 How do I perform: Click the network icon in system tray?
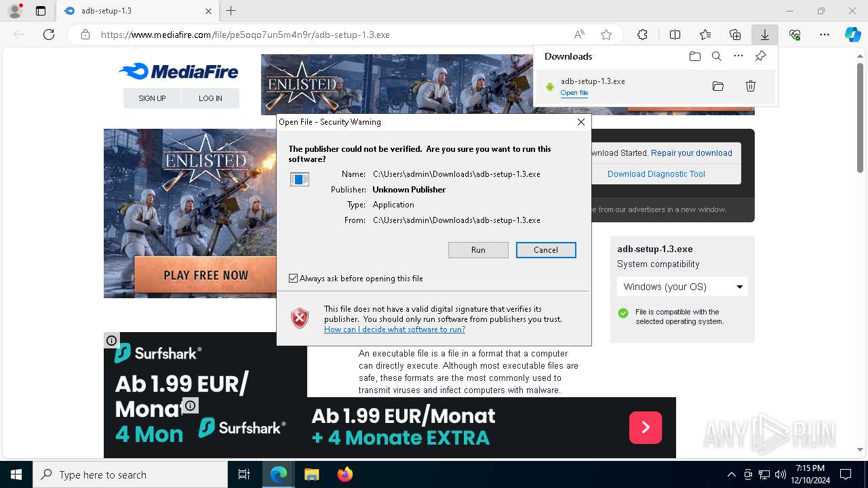click(764, 474)
